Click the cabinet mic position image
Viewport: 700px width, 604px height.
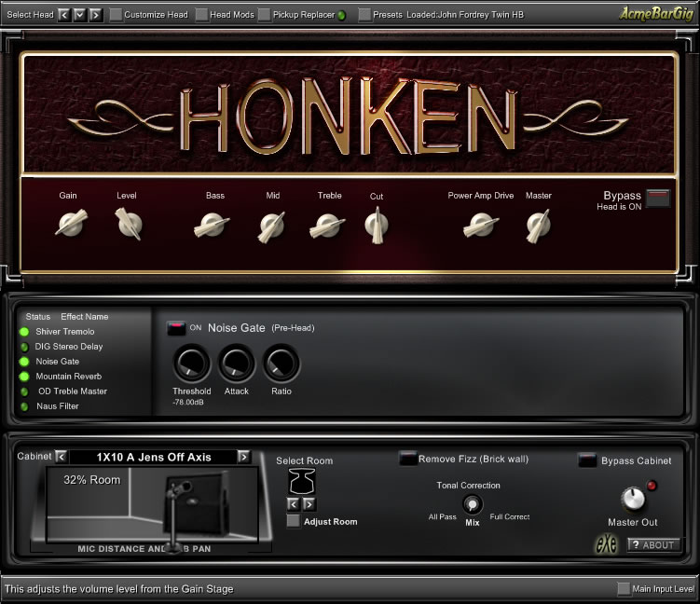click(x=152, y=504)
